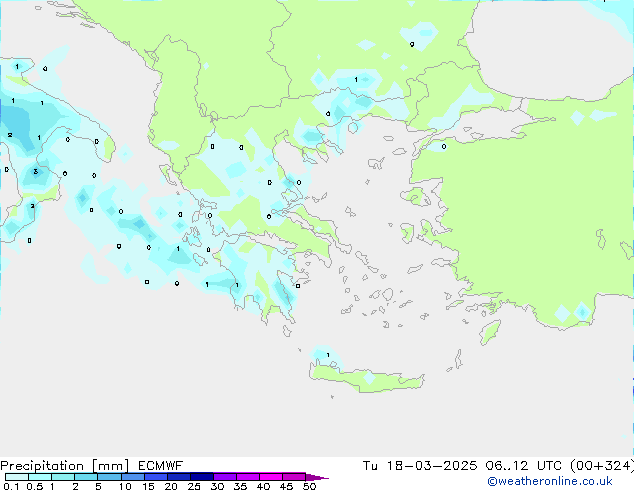Open the weatheronline.co.uk link
634x490 pixels.
[x=549, y=481]
